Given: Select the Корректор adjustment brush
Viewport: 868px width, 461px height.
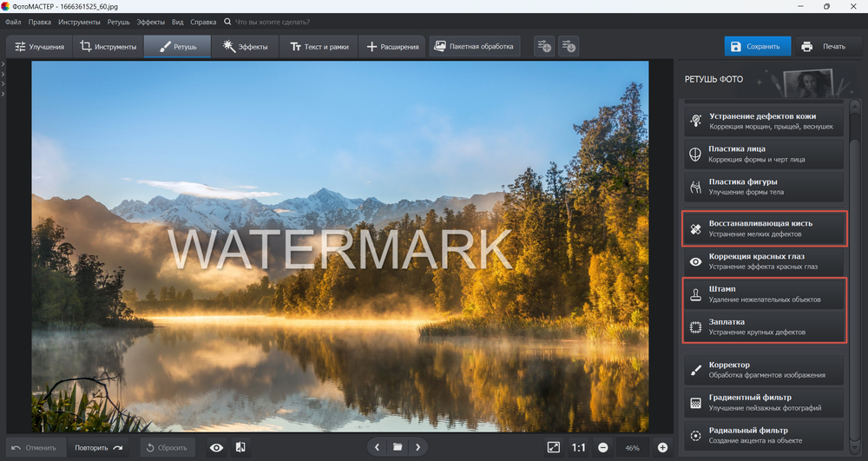Looking at the screenshot, I should (763, 370).
